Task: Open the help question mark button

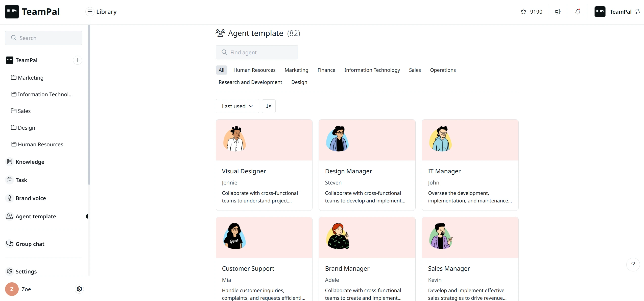Action: point(633,264)
